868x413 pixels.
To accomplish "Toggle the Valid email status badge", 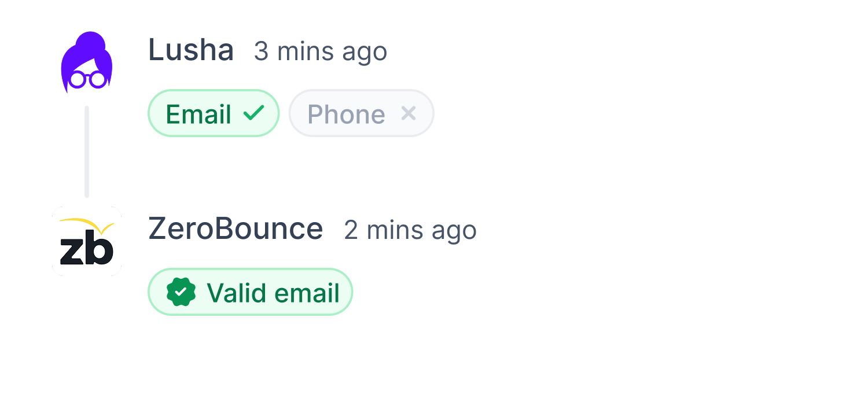I will [x=250, y=292].
